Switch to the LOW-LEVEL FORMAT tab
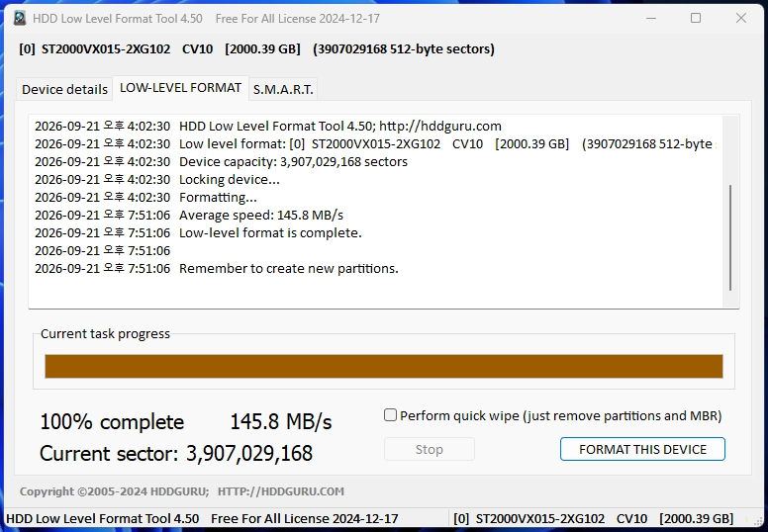Screen dimensions: 768x532 click(x=180, y=88)
